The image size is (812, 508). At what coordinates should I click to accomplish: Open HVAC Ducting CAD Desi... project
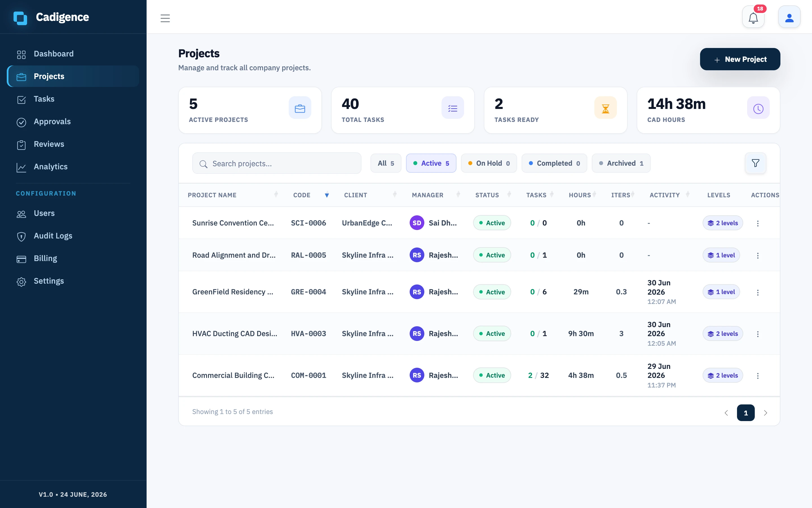click(x=235, y=334)
